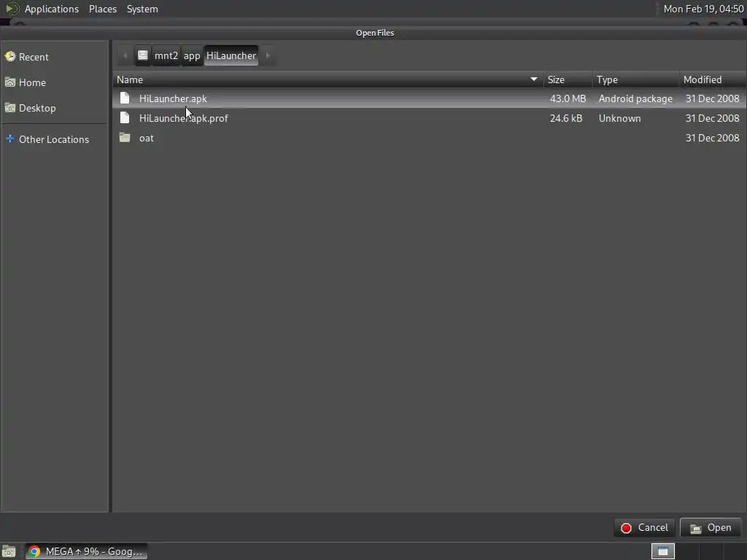Click the 24.6 kB size value
Image resolution: width=747 pixels, height=560 pixels.
tap(566, 118)
